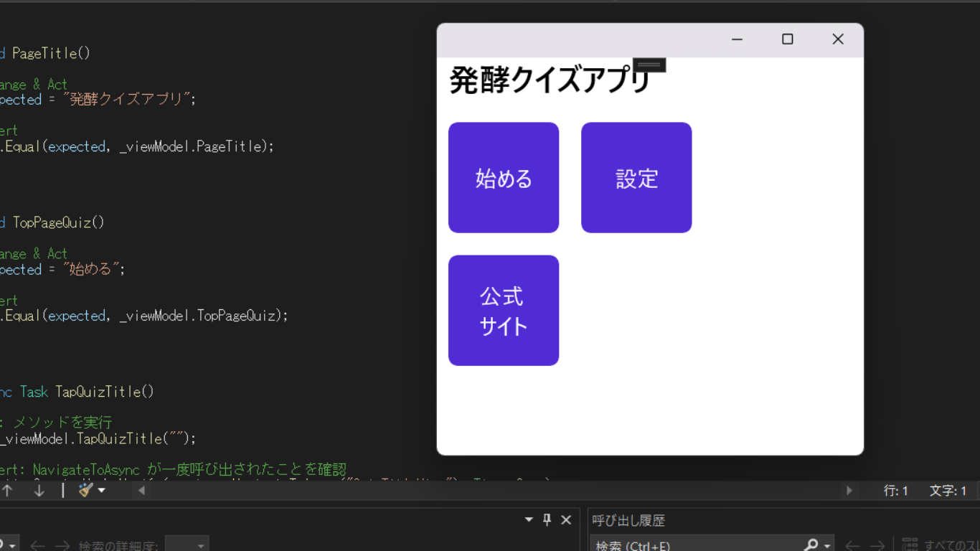Image resolution: width=980 pixels, height=551 pixels.
Task: Click the 検索 (Ctrl+E) search field in call stack
Action: click(696, 545)
